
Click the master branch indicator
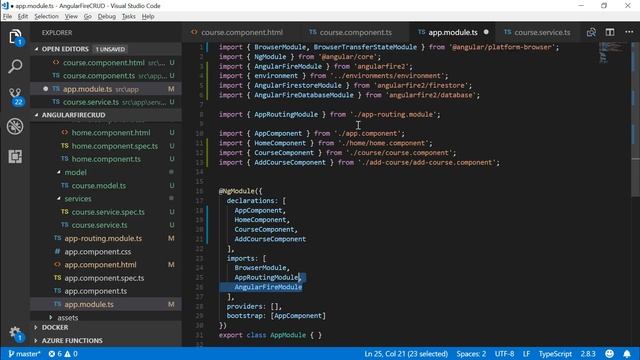[24, 354]
